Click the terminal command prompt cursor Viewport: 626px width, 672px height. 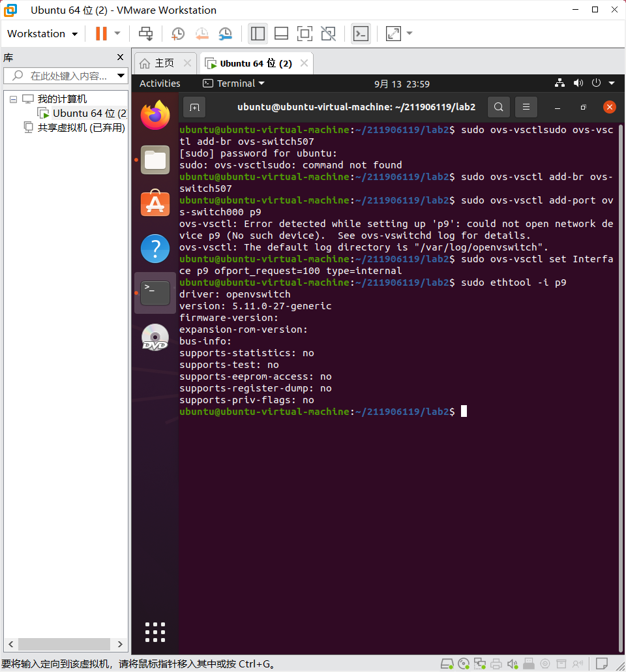[x=464, y=412]
